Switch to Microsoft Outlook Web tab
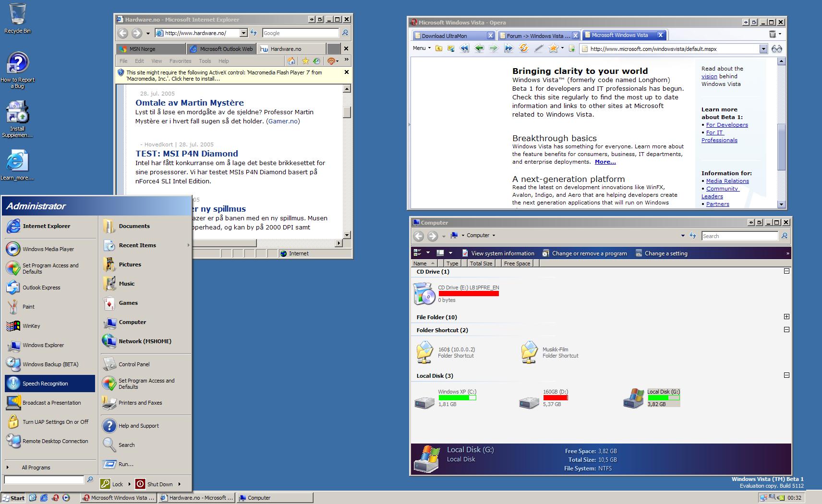The height and width of the screenshot is (504, 822). click(221, 49)
